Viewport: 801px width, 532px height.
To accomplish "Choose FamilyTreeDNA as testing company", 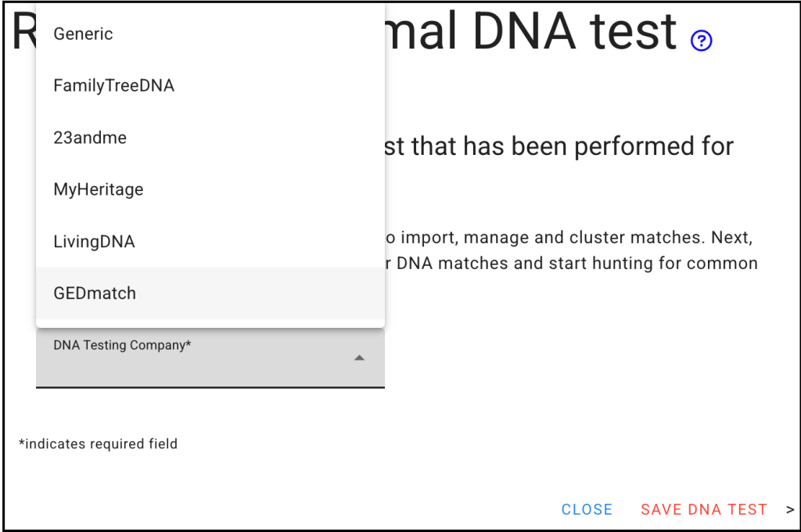I will click(113, 85).
